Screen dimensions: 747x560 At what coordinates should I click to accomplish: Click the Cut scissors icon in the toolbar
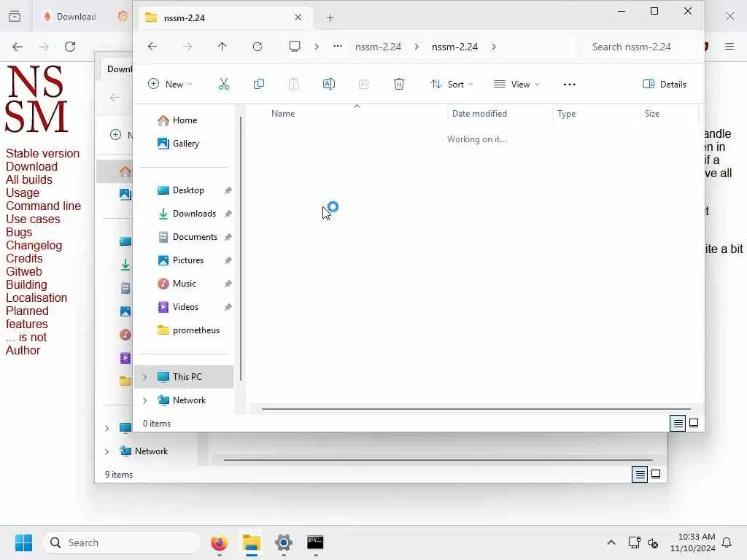223,85
